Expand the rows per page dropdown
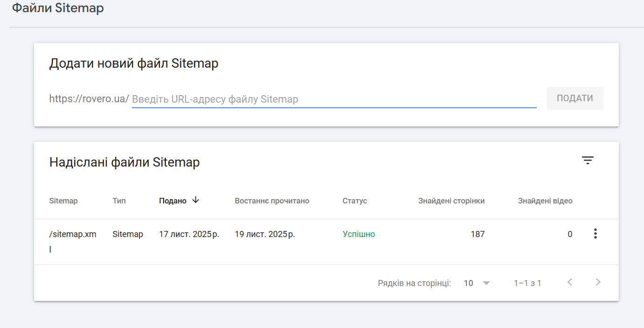Image resolution: width=644 pixels, height=328 pixels. (x=486, y=283)
